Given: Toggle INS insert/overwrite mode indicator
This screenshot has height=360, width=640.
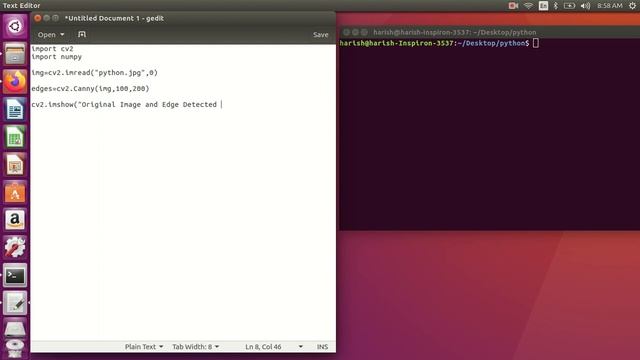Looking at the screenshot, I should [x=322, y=347].
